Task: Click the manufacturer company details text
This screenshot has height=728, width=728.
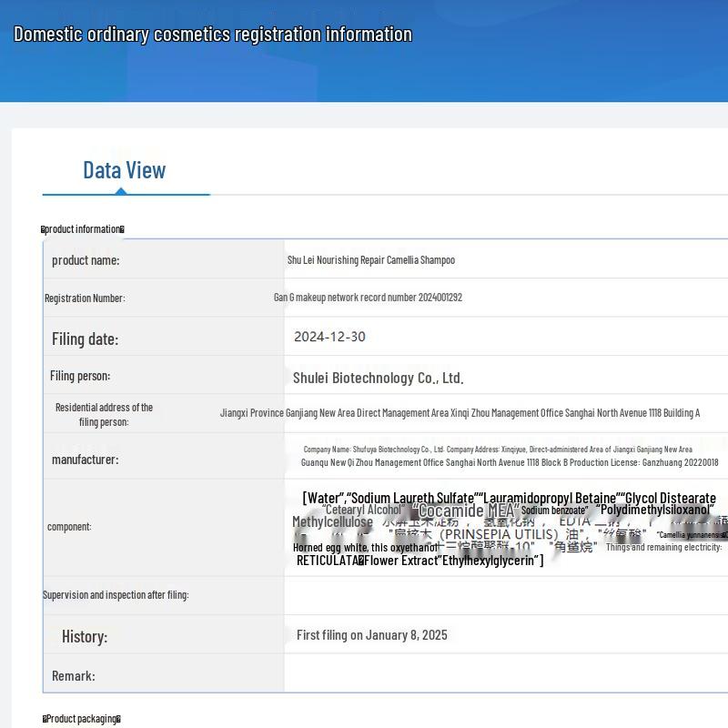Action: click(509, 456)
